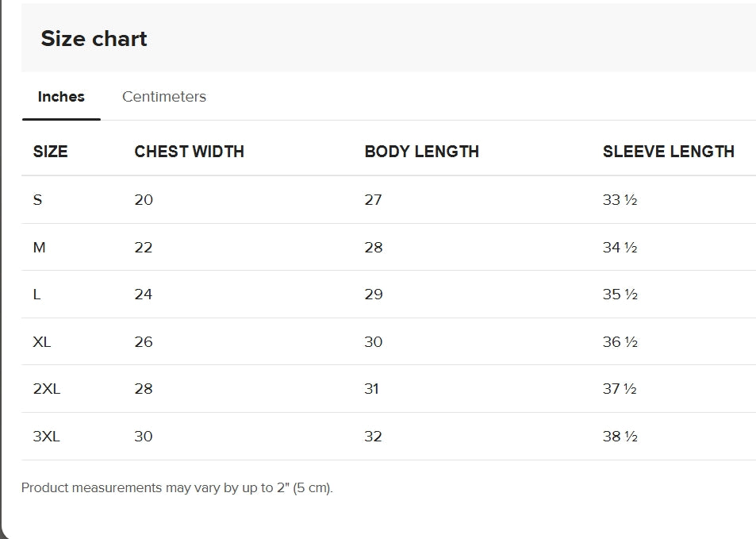The image size is (756, 539).
Task: Select the M size row label
Action: pos(39,248)
